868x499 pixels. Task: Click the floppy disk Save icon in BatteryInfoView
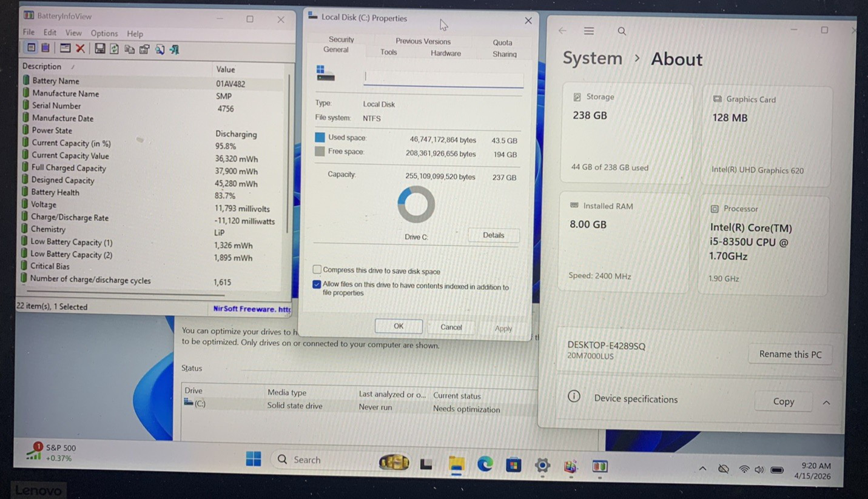point(99,49)
